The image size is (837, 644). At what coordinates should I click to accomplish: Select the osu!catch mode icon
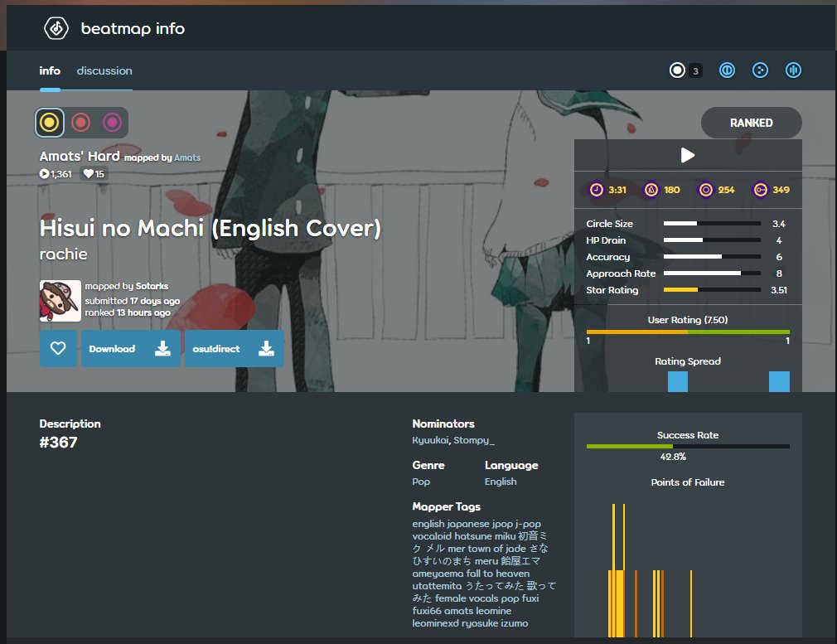click(760, 70)
